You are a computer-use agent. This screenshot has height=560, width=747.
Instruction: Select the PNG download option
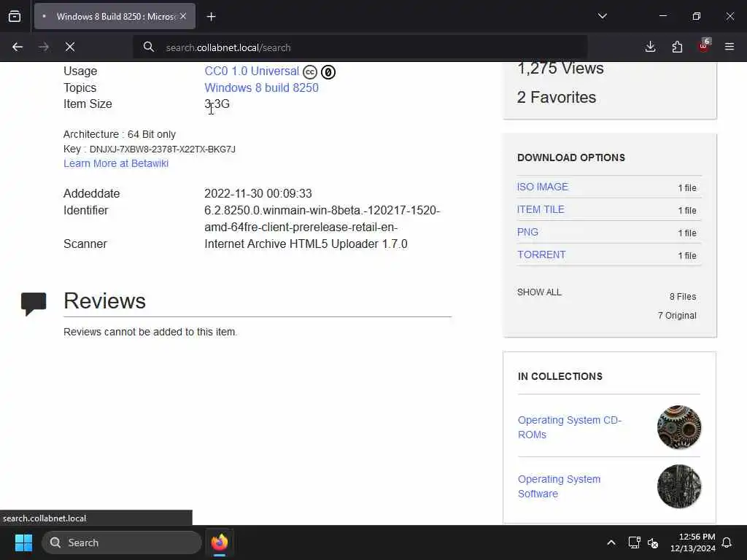coord(527,232)
